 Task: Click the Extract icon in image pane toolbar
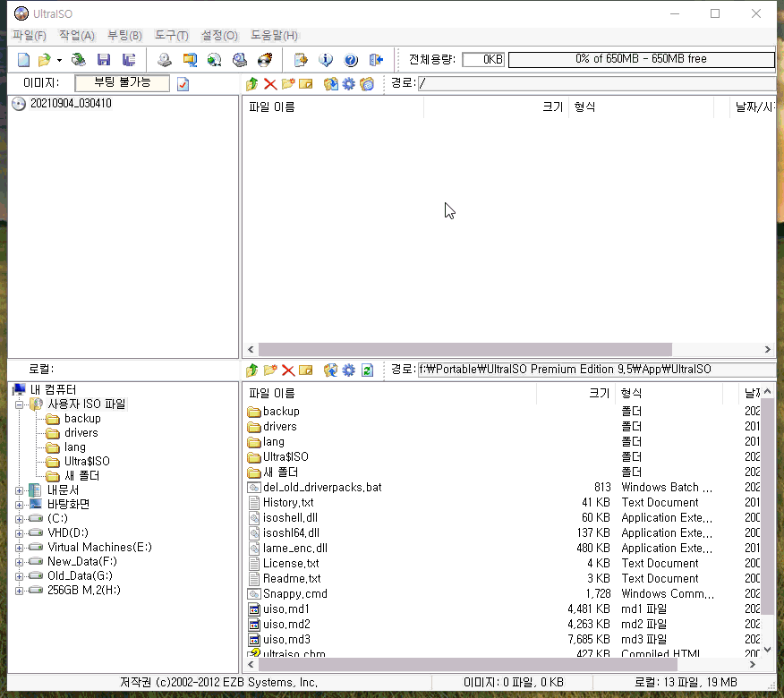(330, 83)
